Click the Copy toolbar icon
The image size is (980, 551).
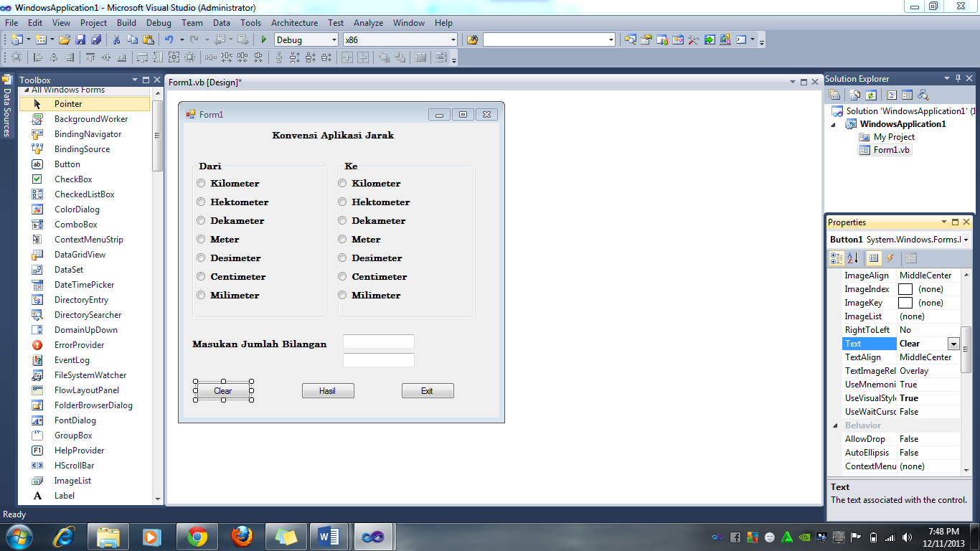(133, 40)
